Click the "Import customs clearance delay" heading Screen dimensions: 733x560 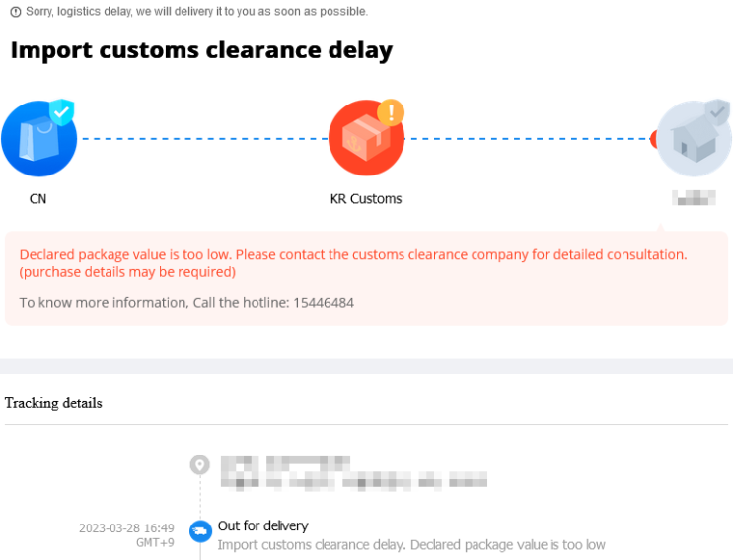[201, 50]
